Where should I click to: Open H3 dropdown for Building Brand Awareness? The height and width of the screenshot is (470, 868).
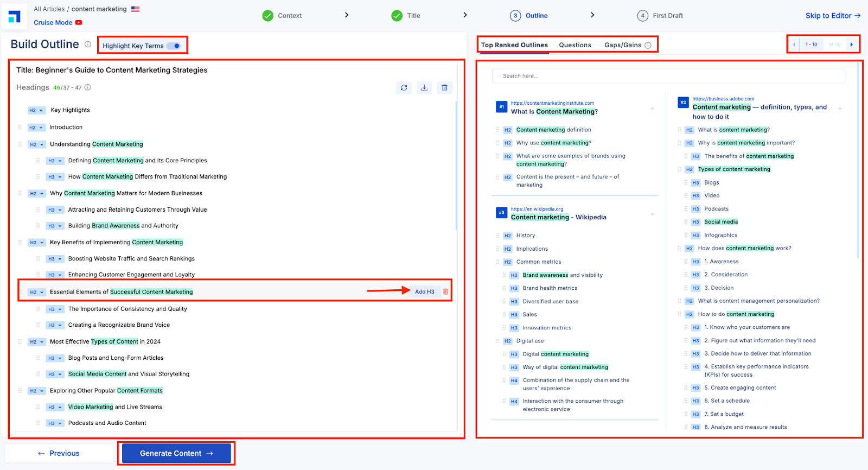[55, 226]
